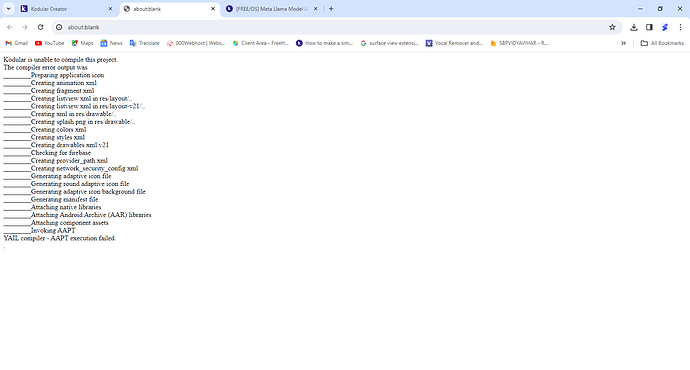This screenshot has width=690, height=370.
Task: Click the "Creating colors xml" line
Action: (x=59, y=129)
